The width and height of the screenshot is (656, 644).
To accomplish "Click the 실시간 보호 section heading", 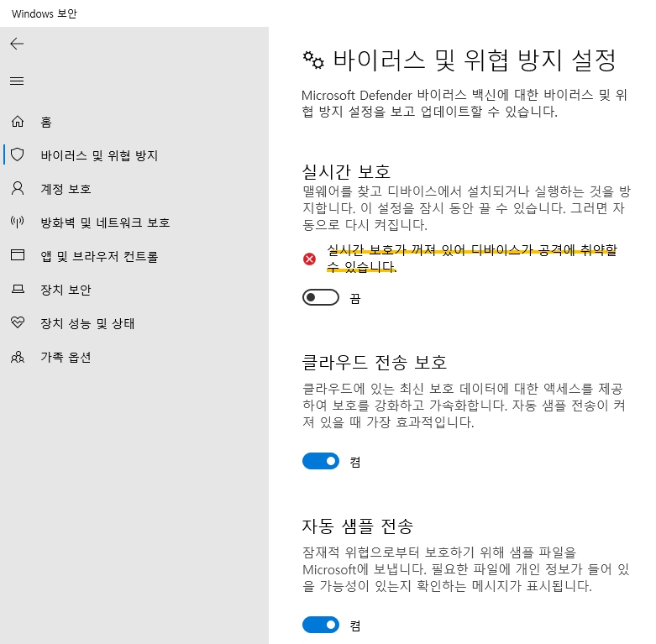I will [x=346, y=171].
